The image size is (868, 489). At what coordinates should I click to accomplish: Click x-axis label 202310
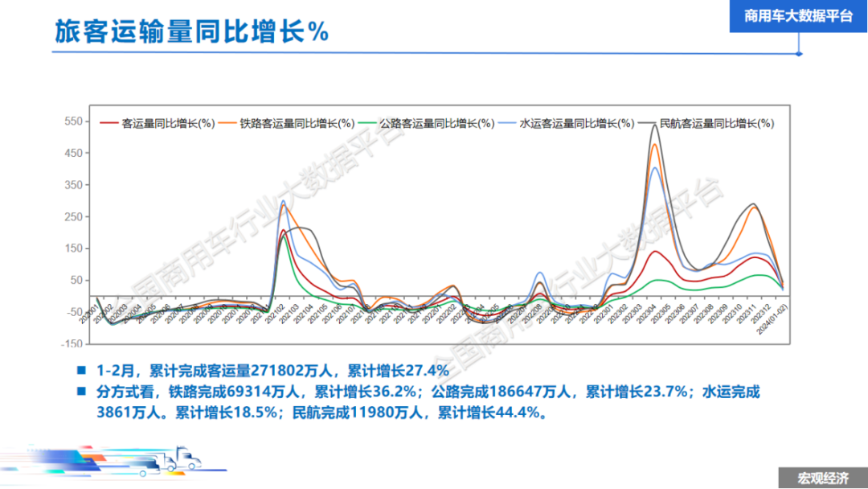732,314
